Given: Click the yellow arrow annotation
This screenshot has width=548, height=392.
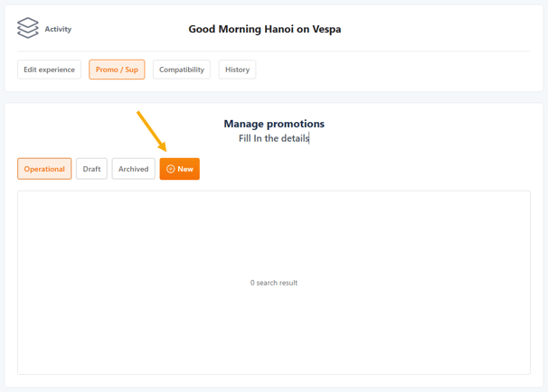Looking at the screenshot, I should pyautogui.click(x=151, y=130).
